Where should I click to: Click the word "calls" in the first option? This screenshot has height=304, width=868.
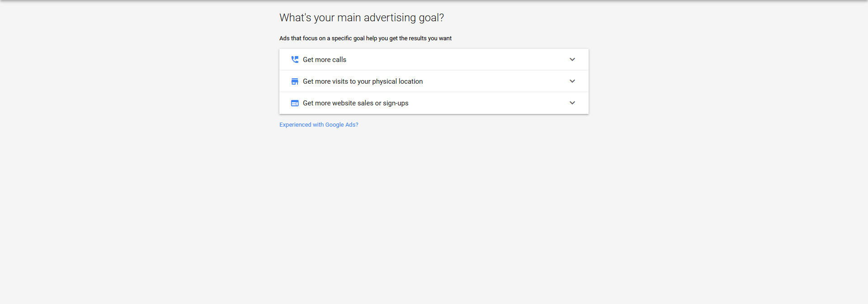click(339, 60)
